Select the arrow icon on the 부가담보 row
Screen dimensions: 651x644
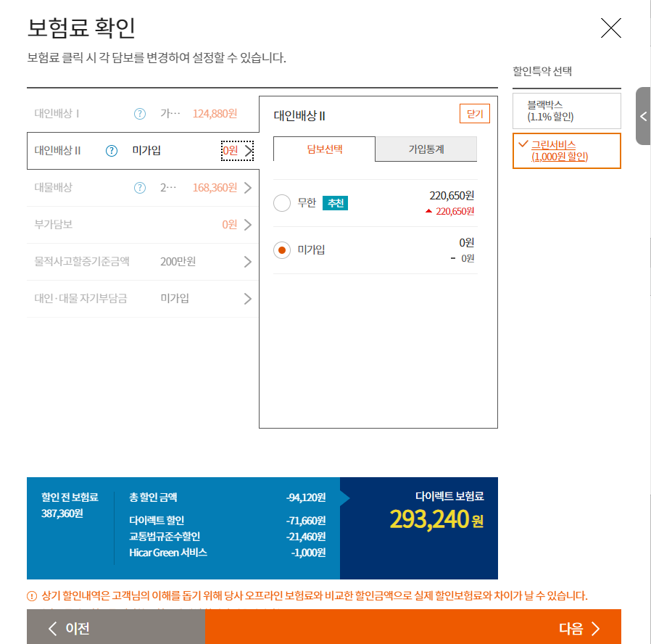[247, 225]
